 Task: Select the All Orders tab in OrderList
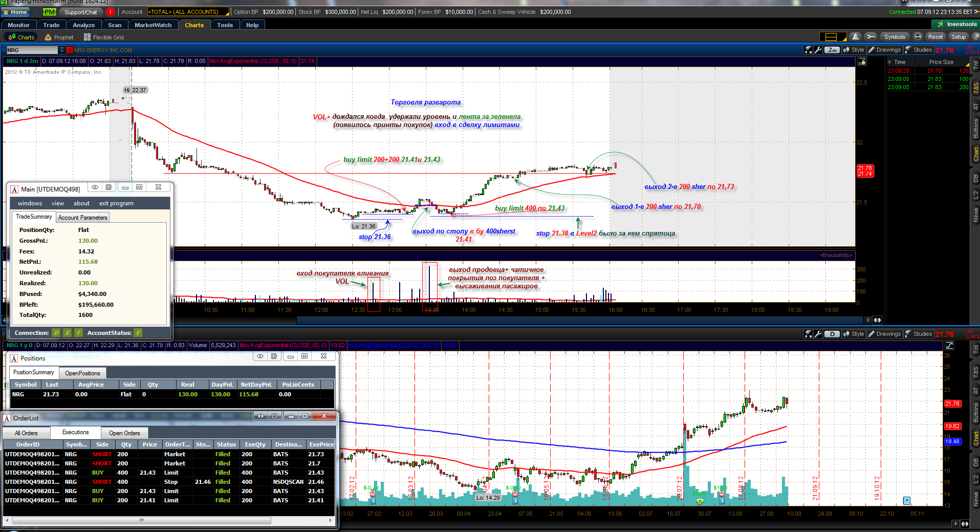point(26,433)
